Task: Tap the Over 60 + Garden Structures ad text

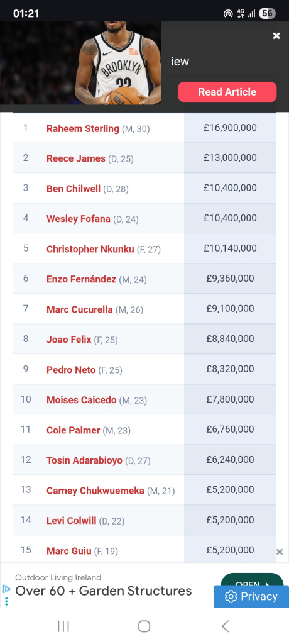Action: (104, 591)
